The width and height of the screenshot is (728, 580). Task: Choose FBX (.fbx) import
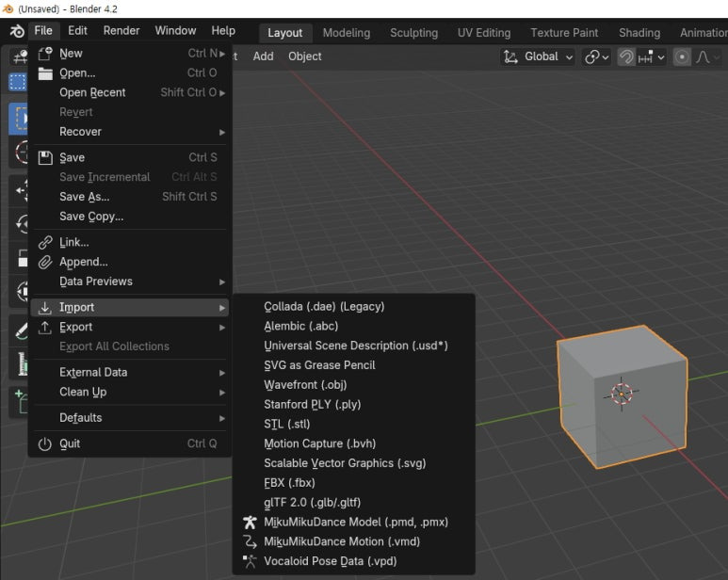pos(353,483)
